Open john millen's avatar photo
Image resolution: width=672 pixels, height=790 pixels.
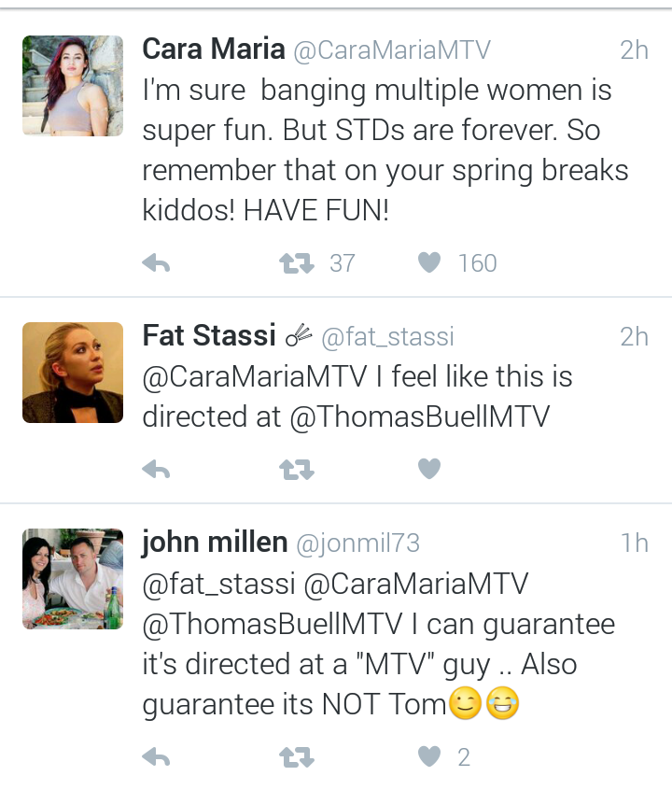(x=73, y=578)
